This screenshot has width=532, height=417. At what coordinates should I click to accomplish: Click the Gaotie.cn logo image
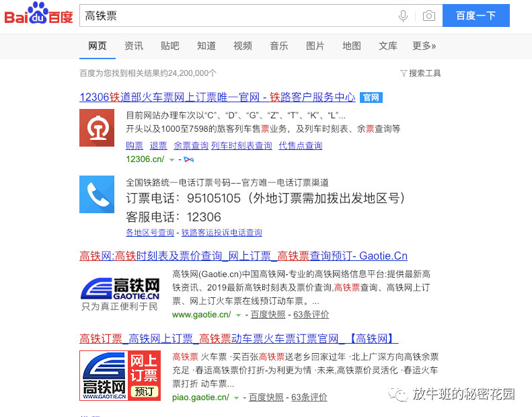click(x=120, y=294)
